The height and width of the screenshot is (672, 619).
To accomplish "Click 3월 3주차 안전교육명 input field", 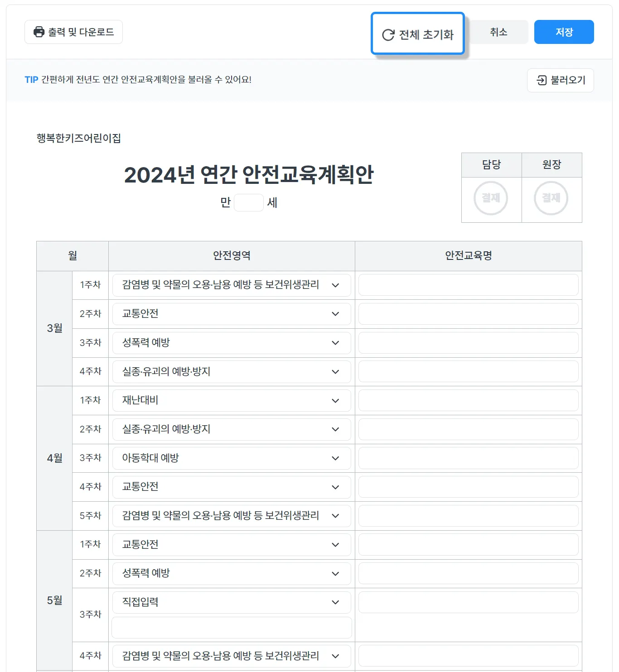I will [x=469, y=343].
